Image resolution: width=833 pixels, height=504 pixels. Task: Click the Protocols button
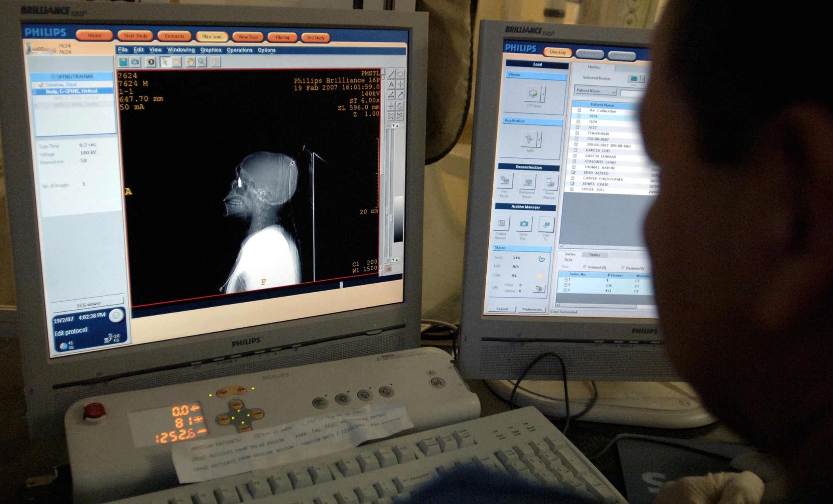(x=174, y=36)
